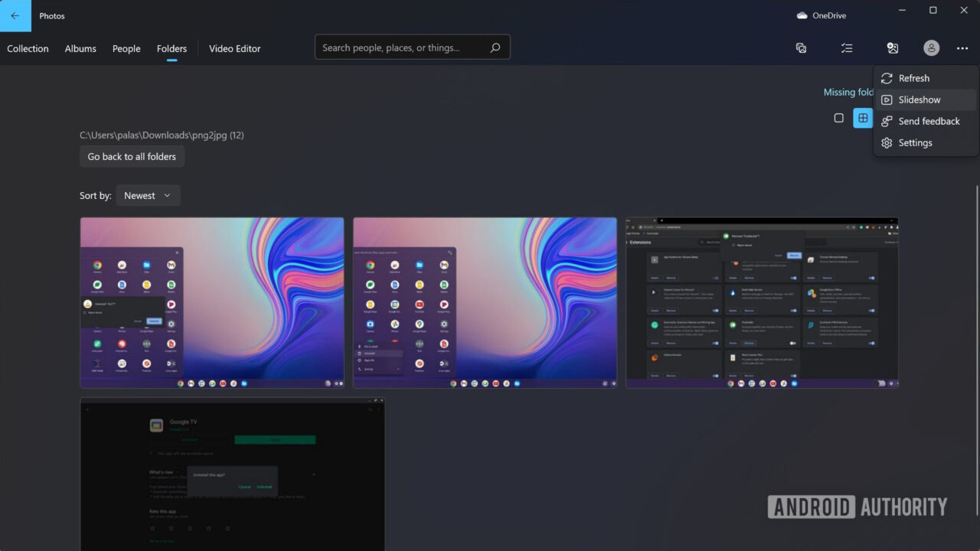This screenshot has width=980, height=551.
Task: Click the See more ellipsis icon
Action: 962,47
